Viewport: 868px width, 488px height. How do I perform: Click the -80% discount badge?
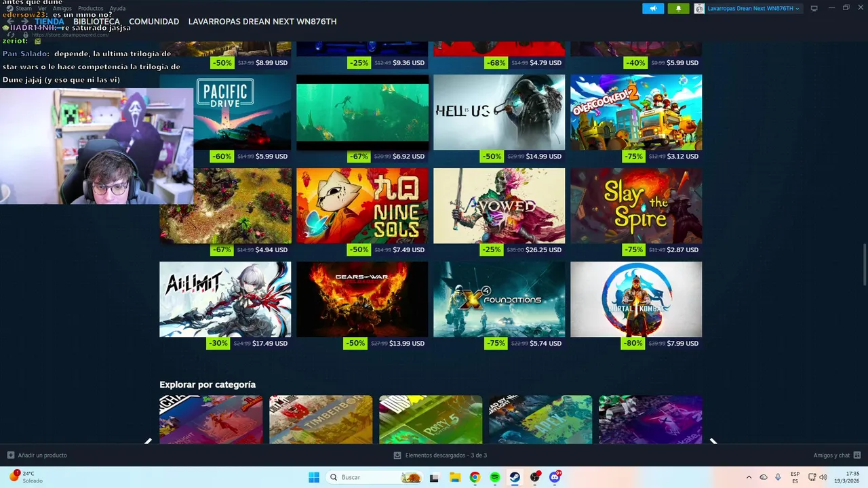634,344
